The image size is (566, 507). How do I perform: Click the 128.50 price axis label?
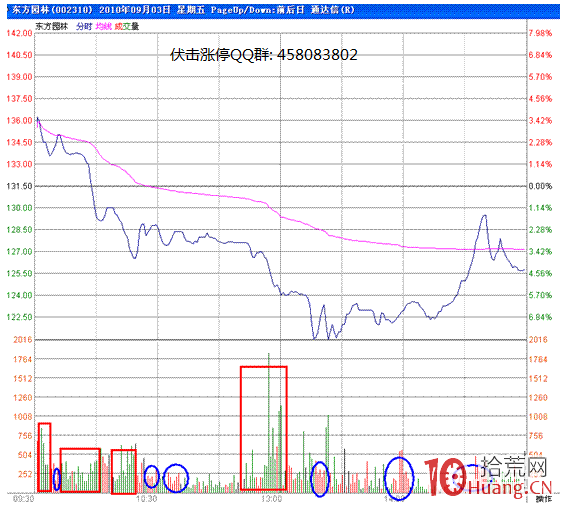pyautogui.click(x=19, y=230)
